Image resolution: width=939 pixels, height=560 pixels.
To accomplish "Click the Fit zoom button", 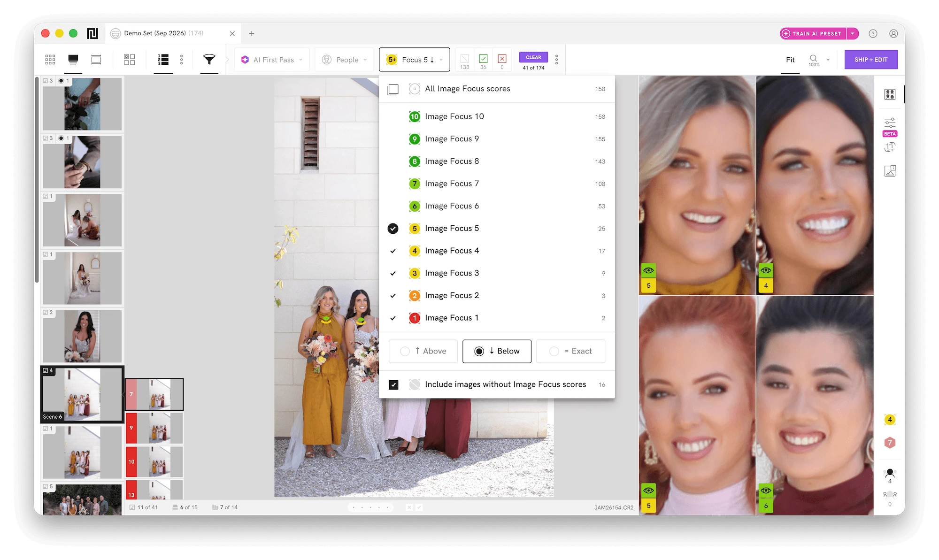I will point(790,60).
